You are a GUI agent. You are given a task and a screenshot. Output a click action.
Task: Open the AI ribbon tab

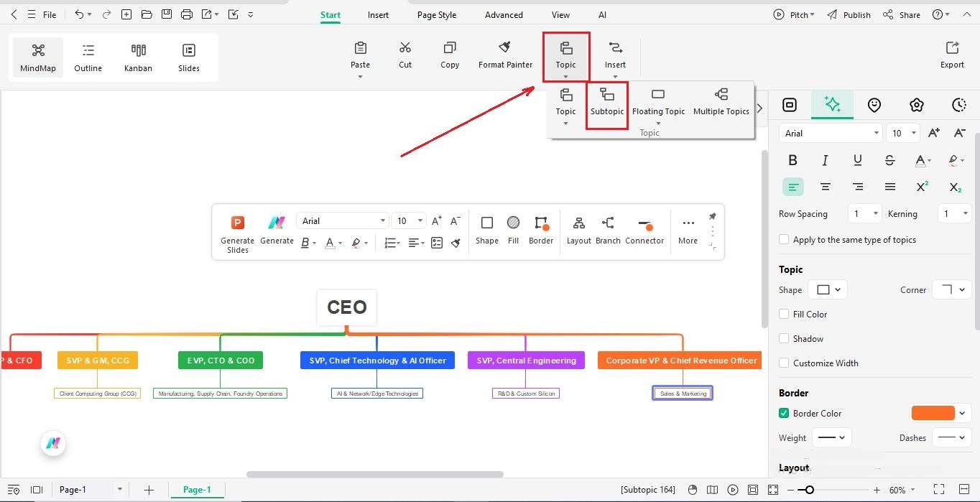[602, 14]
